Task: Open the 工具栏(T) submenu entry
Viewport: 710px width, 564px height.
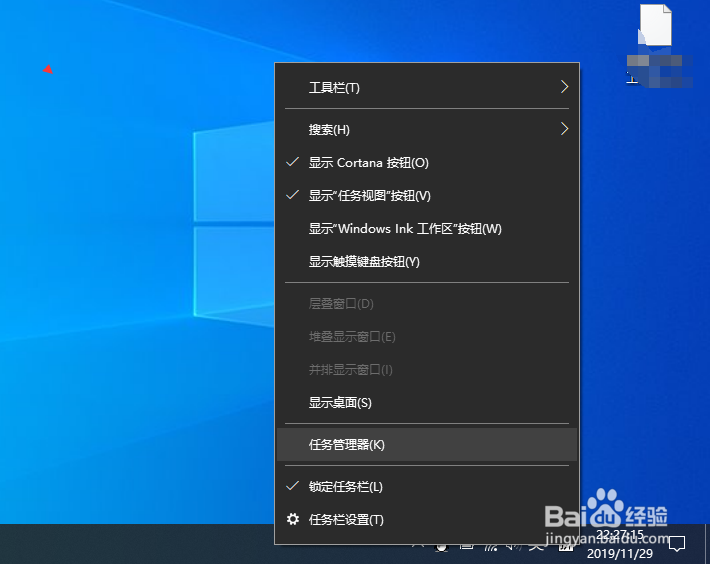Action: pos(427,87)
